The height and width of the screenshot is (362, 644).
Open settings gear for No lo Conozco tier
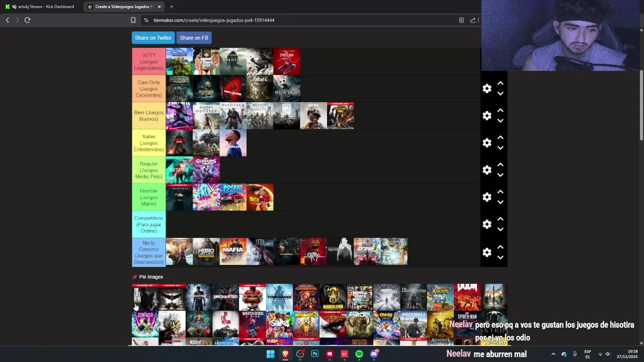point(487,252)
